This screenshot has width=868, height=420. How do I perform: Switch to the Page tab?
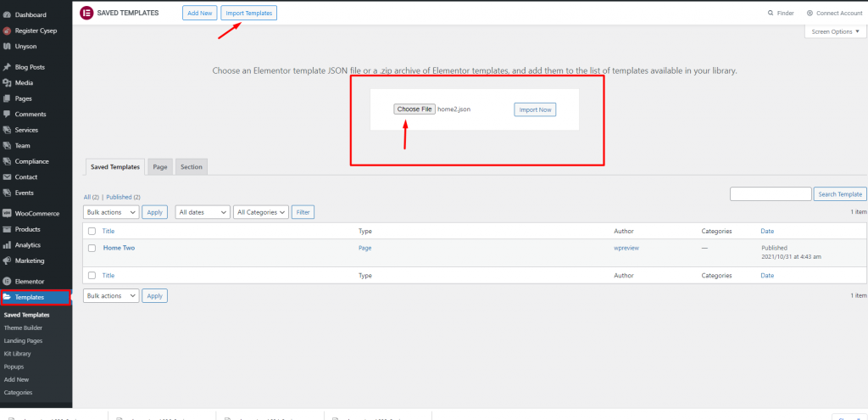pyautogui.click(x=160, y=167)
